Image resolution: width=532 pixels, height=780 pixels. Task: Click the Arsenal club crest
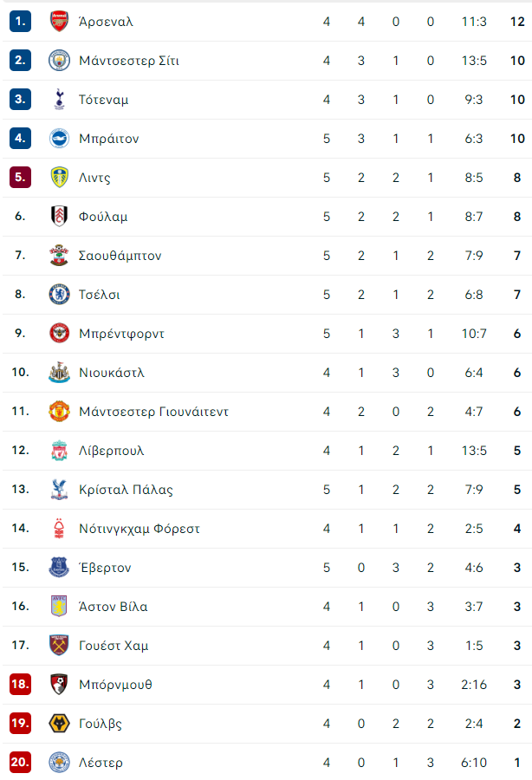[x=59, y=22]
